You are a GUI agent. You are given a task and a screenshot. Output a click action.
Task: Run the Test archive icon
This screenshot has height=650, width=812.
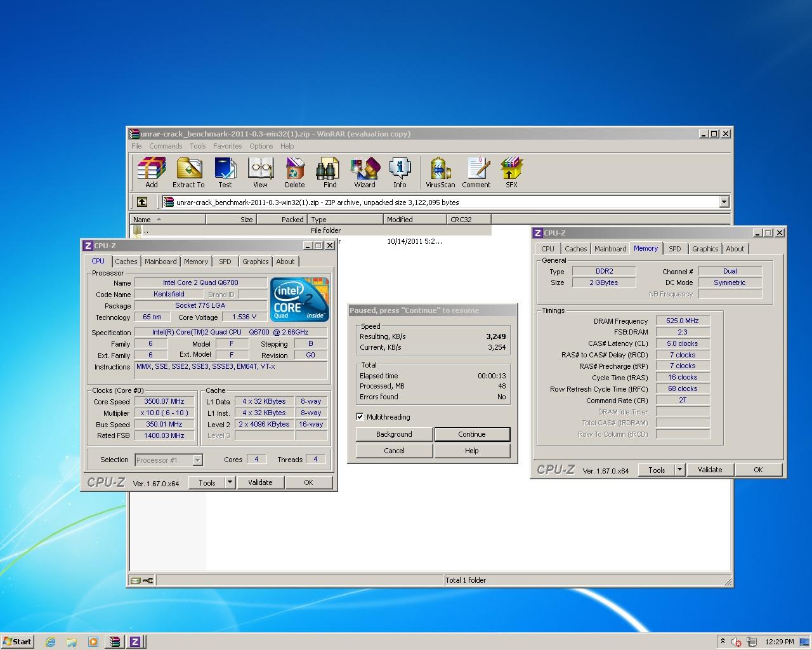pyautogui.click(x=225, y=173)
